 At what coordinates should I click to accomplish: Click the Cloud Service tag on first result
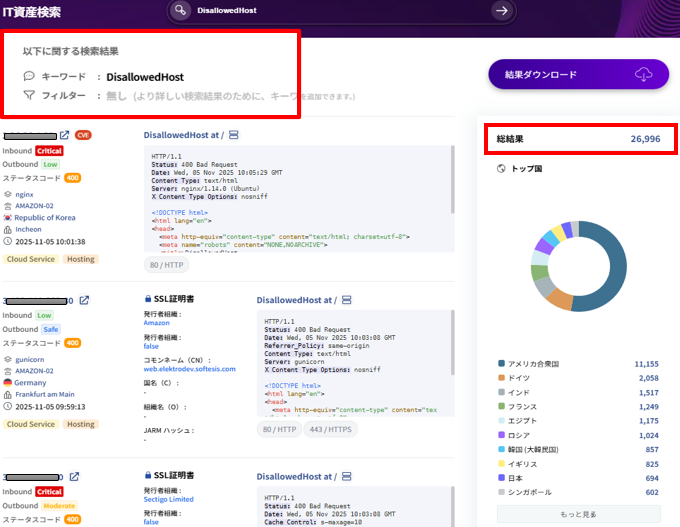click(30, 258)
